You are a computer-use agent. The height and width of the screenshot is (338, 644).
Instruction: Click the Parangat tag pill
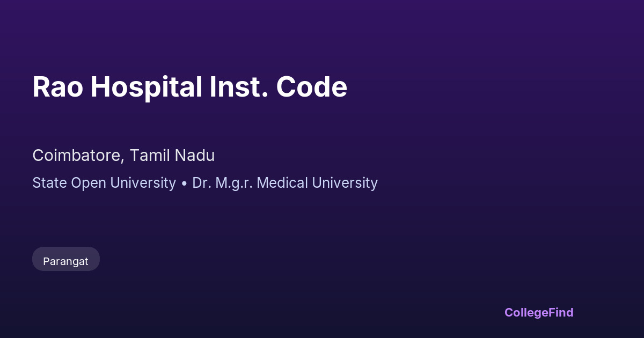[x=65, y=261]
